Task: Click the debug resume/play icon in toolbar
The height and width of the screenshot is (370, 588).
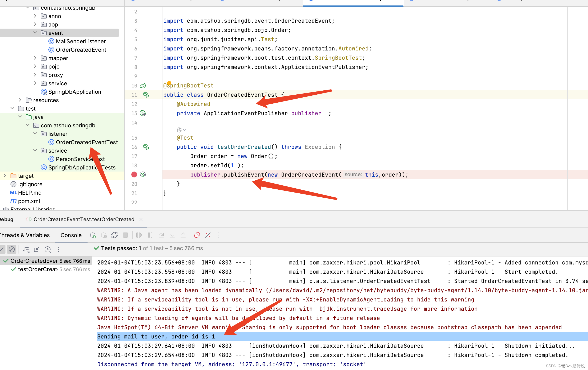Action: pos(140,235)
